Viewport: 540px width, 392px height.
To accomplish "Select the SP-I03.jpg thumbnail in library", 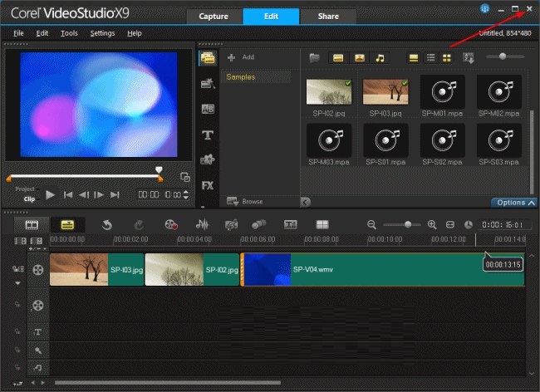I will 385,92.
